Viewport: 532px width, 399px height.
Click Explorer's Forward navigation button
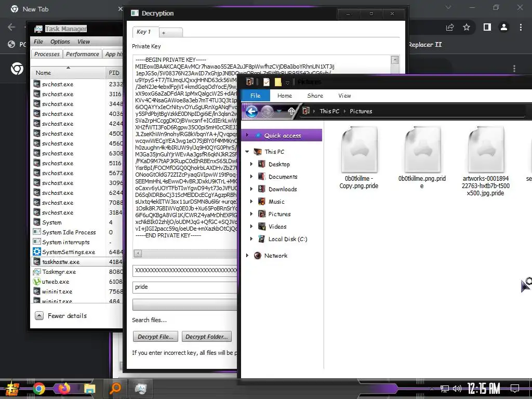(x=267, y=111)
